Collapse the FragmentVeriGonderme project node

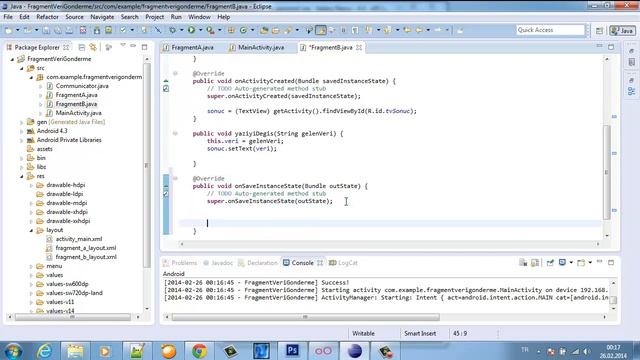coord(12,59)
